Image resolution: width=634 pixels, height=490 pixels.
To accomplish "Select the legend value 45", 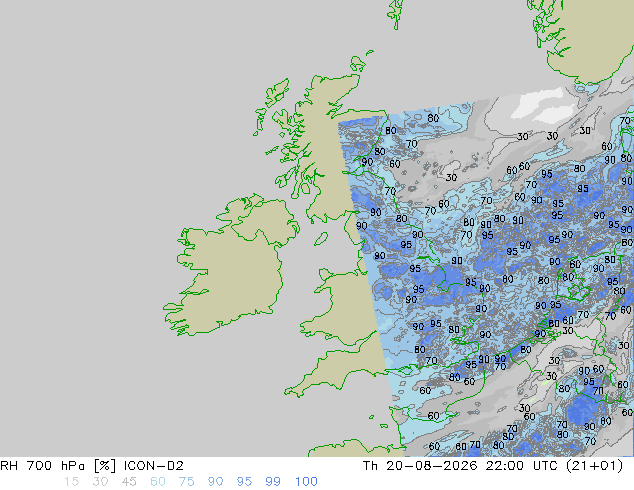I will click(x=129, y=482).
